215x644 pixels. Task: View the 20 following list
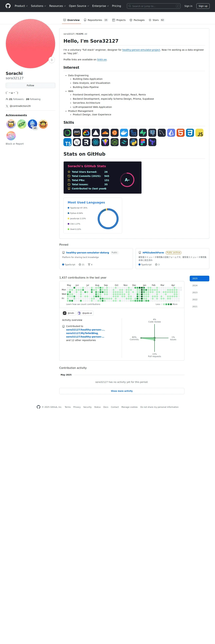[33, 99]
